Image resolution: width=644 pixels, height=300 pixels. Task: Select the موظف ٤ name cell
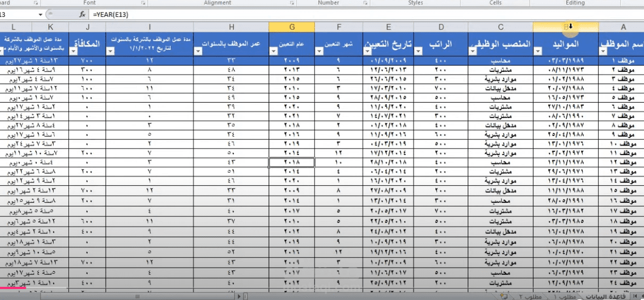[622, 88]
